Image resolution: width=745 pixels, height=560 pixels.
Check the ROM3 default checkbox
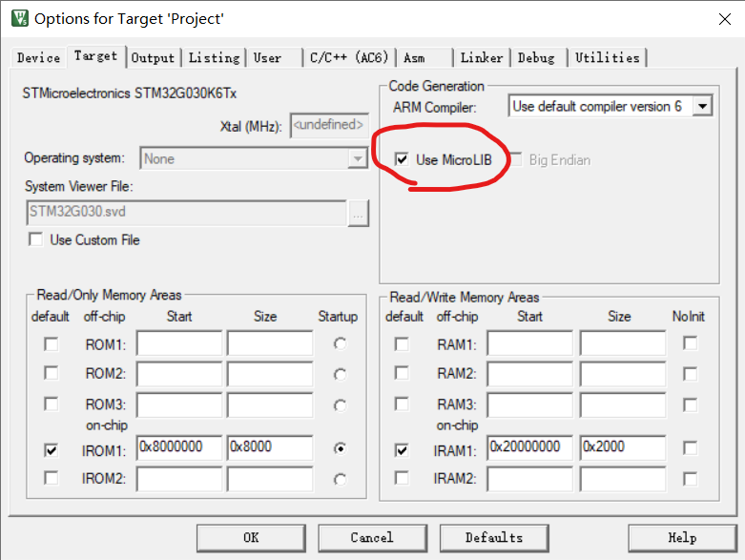click(x=52, y=404)
